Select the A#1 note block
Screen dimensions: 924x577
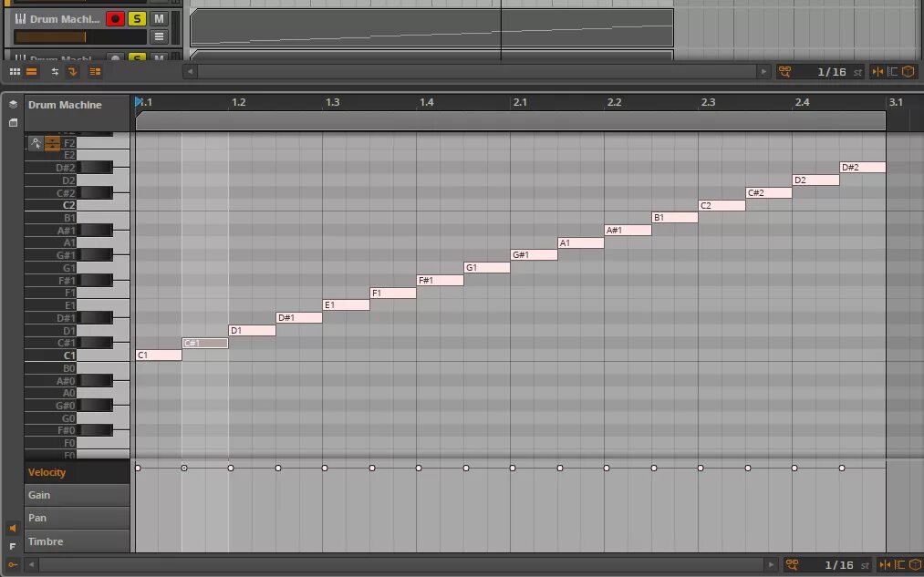coord(628,231)
